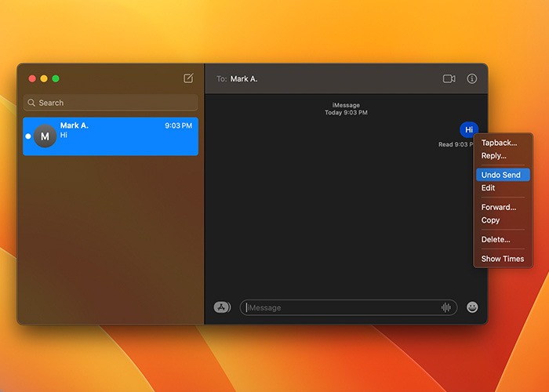Open the conversation details info icon

point(471,78)
